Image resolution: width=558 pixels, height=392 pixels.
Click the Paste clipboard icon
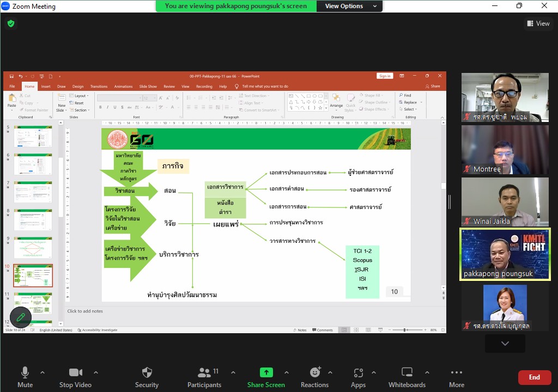click(x=12, y=98)
